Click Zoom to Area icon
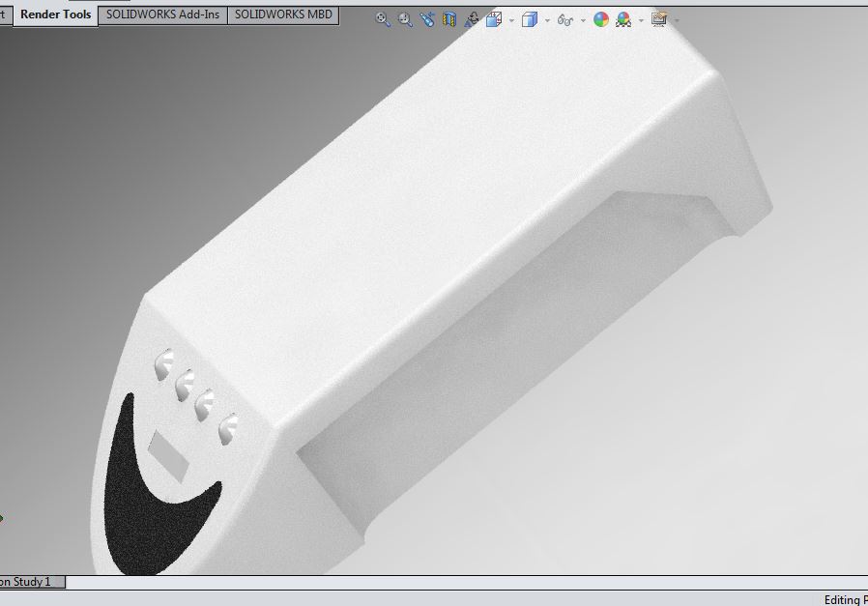The height and width of the screenshot is (606, 868). pos(405,20)
